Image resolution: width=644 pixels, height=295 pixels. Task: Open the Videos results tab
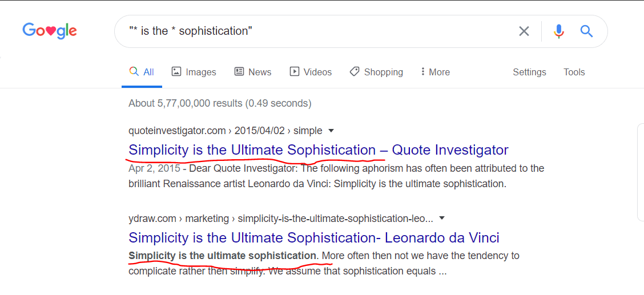click(317, 72)
